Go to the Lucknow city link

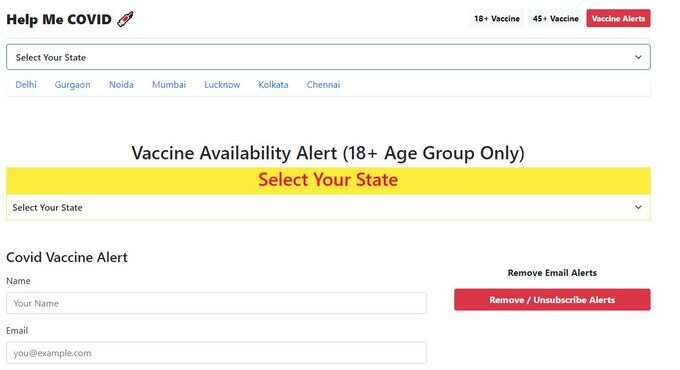pyautogui.click(x=222, y=85)
